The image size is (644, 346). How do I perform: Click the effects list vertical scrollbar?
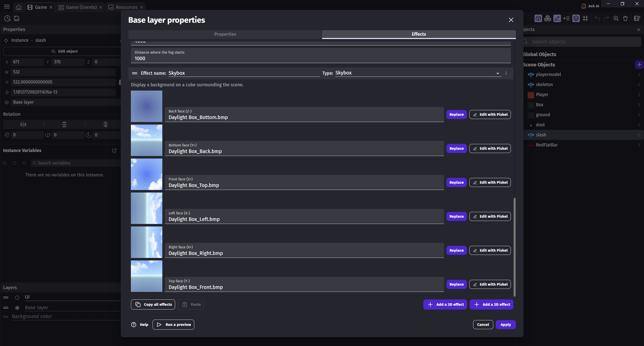tap(514, 247)
